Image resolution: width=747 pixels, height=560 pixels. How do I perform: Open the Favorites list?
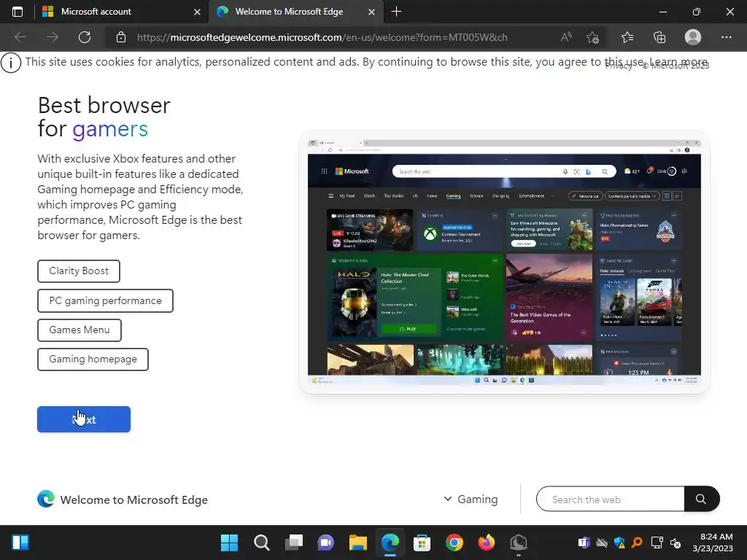pos(627,37)
